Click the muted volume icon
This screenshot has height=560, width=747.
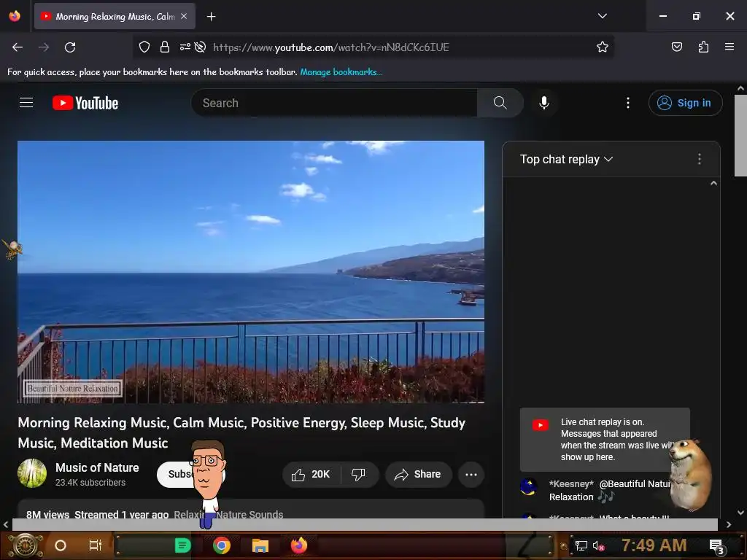[598, 545]
